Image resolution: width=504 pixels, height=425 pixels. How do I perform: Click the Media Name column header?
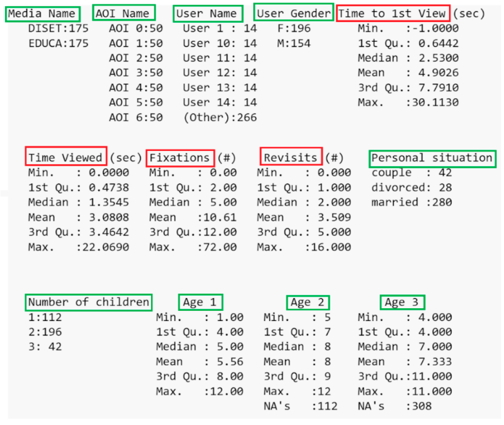pos(42,14)
